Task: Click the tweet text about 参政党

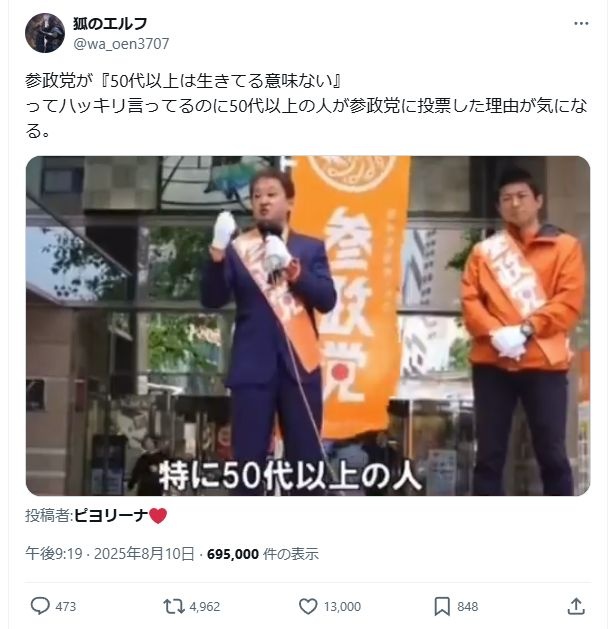Action: (306, 106)
